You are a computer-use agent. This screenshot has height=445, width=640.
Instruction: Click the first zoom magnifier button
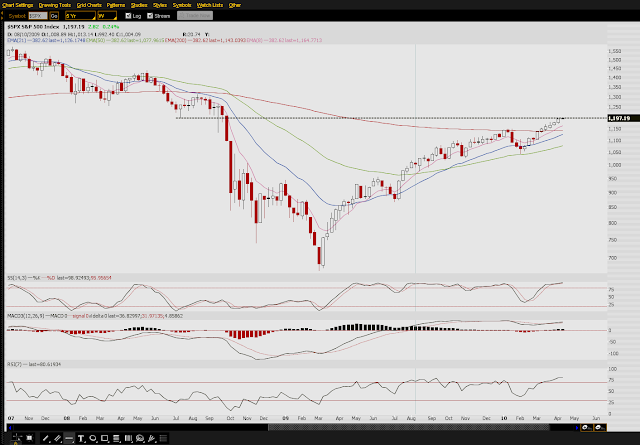click(x=587, y=427)
